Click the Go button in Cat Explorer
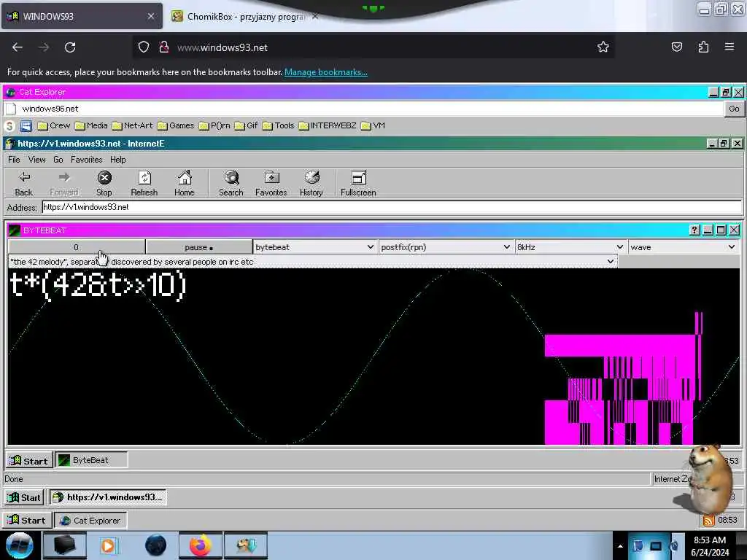 (734, 109)
